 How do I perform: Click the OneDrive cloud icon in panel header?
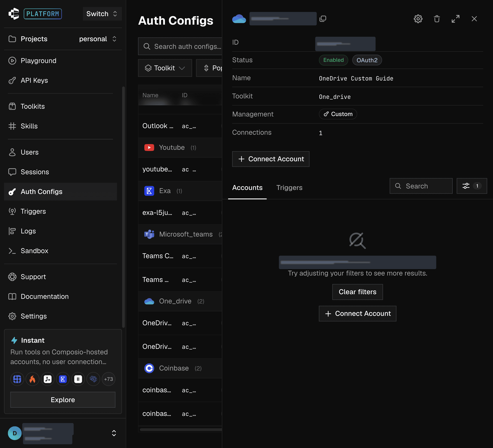[x=239, y=19]
